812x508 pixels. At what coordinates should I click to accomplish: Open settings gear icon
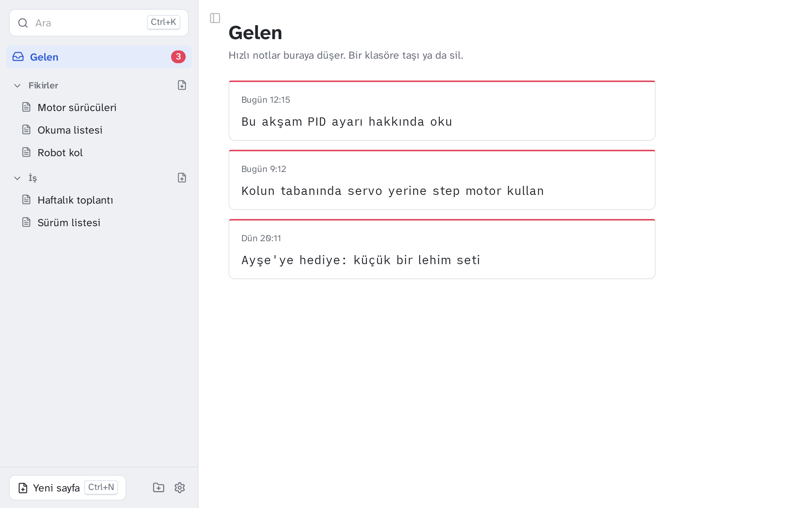coord(180,488)
